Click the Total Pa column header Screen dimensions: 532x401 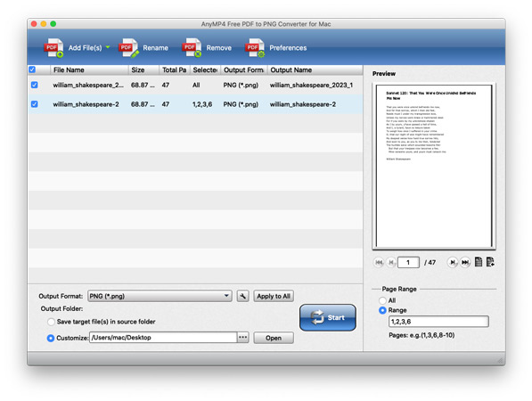tap(175, 70)
